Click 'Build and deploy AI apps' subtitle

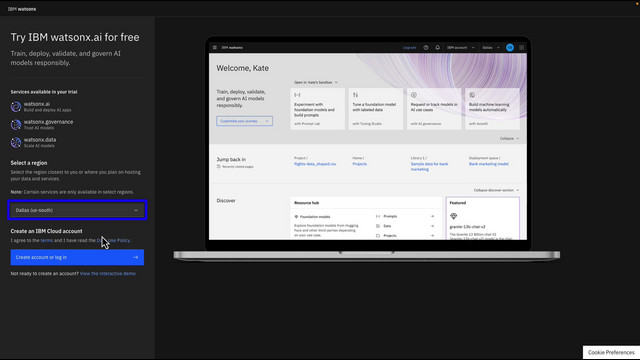tap(47, 110)
